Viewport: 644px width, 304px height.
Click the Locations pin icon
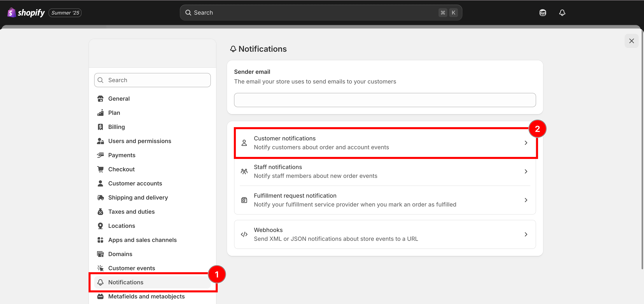(x=100, y=226)
